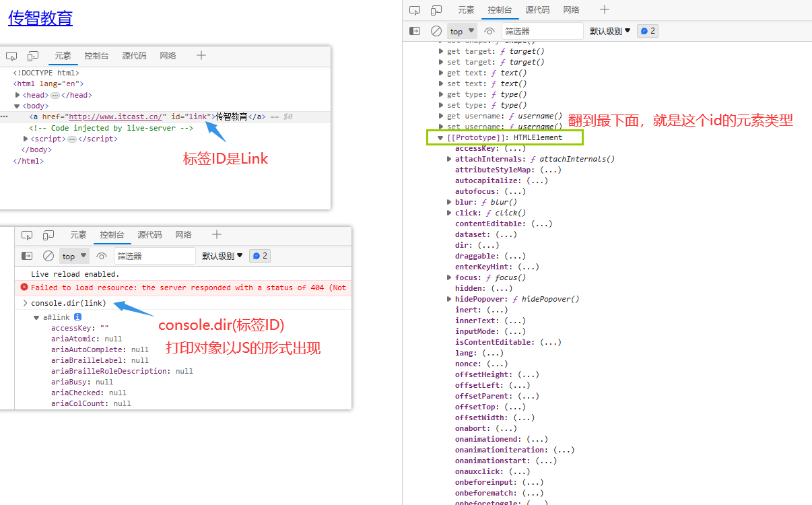Focus the 筛选器 filter box in the prototype list panel
Screen dimensions: 812x505
pos(543,31)
